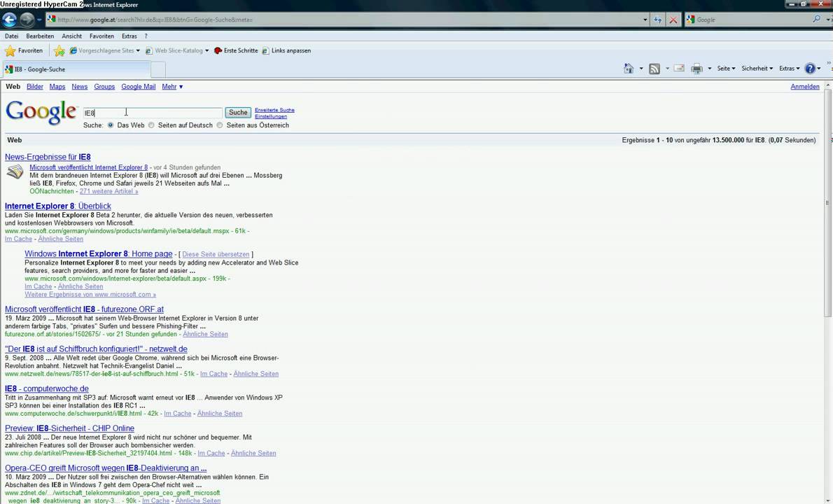Viewport: 833px width, 504px height.
Task: Stop loading with the red X icon
Action: pyautogui.click(x=673, y=20)
